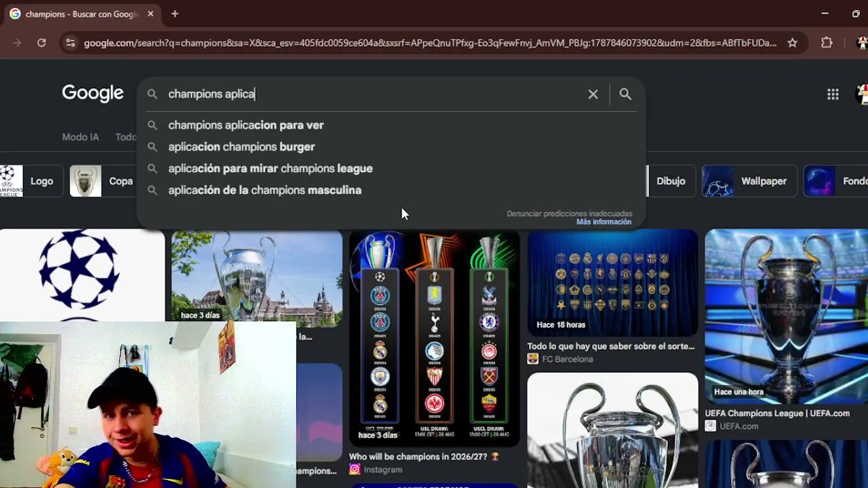Open the club crests on blue background image
The image size is (868, 488).
click(x=612, y=283)
